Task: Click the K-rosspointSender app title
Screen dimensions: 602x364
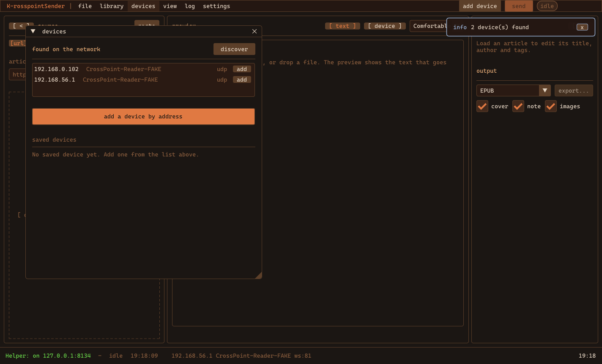Action: [36, 6]
